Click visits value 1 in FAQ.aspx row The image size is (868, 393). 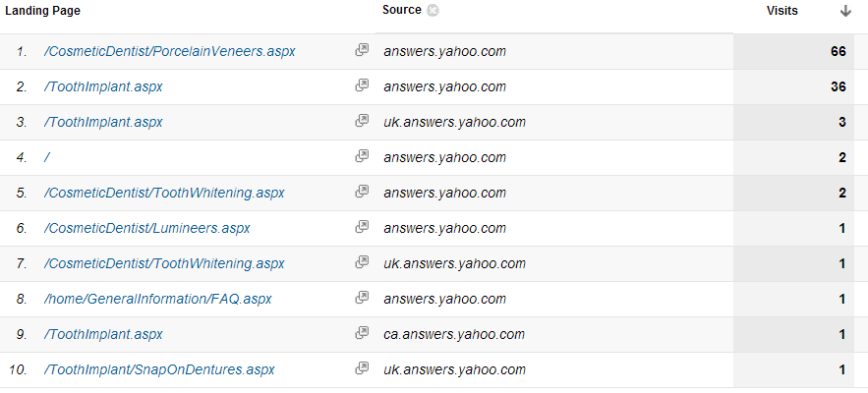[x=842, y=300]
